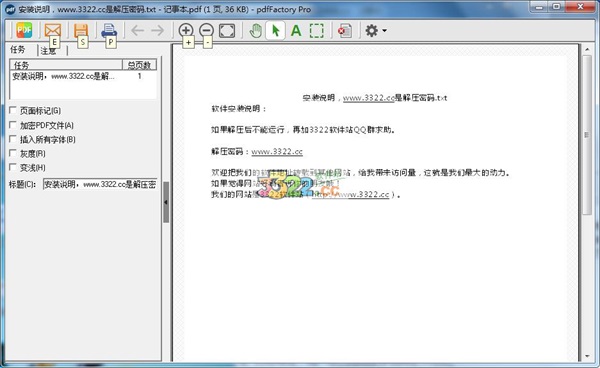Open the settings gear dropdown arrow
The width and height of the screenshot is (600, 368).
[384, 31]
